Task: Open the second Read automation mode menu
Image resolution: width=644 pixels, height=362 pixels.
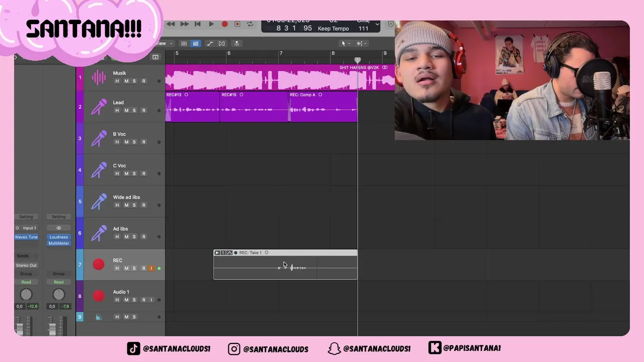Action: click(59, 282)
